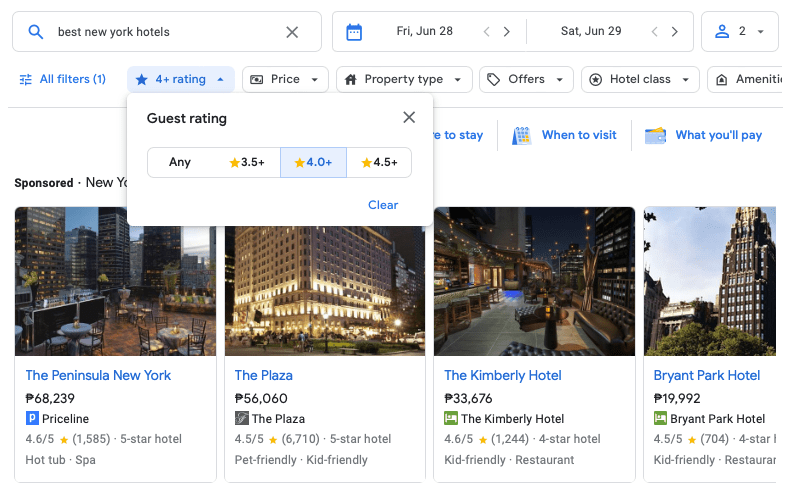Viewport: 793px width, 496px height.
Task: Click the search magnifier icon
Action: (x=35, y=32)
